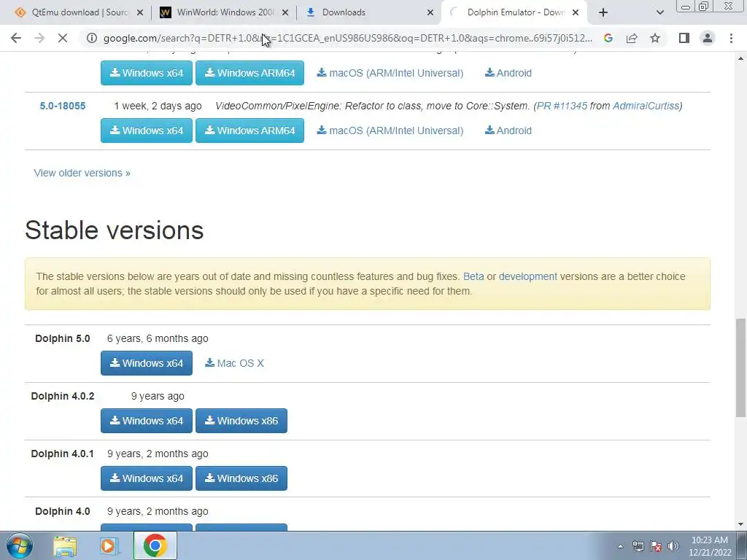
Task: Click View older versions link
Action: [x=82, y=173]
